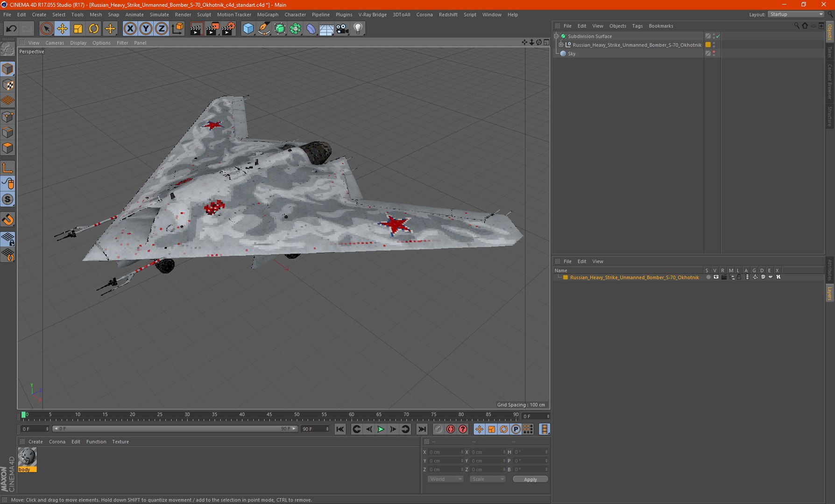Open the Pen spline tool

pos(264,29)
